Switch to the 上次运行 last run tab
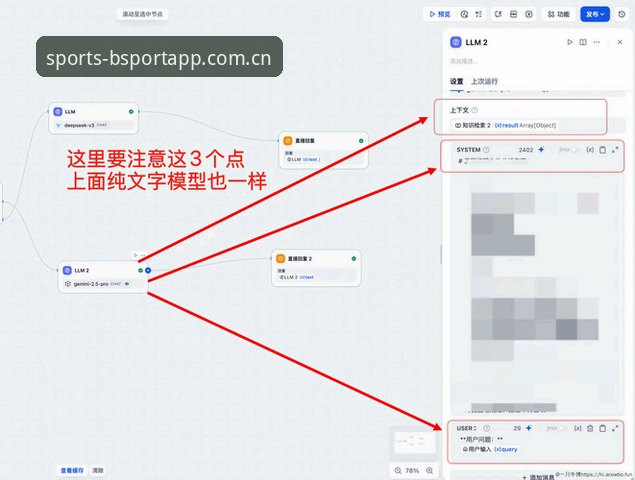Image resolution: width=635 pixels, height=480 pixels. (484, 81)
